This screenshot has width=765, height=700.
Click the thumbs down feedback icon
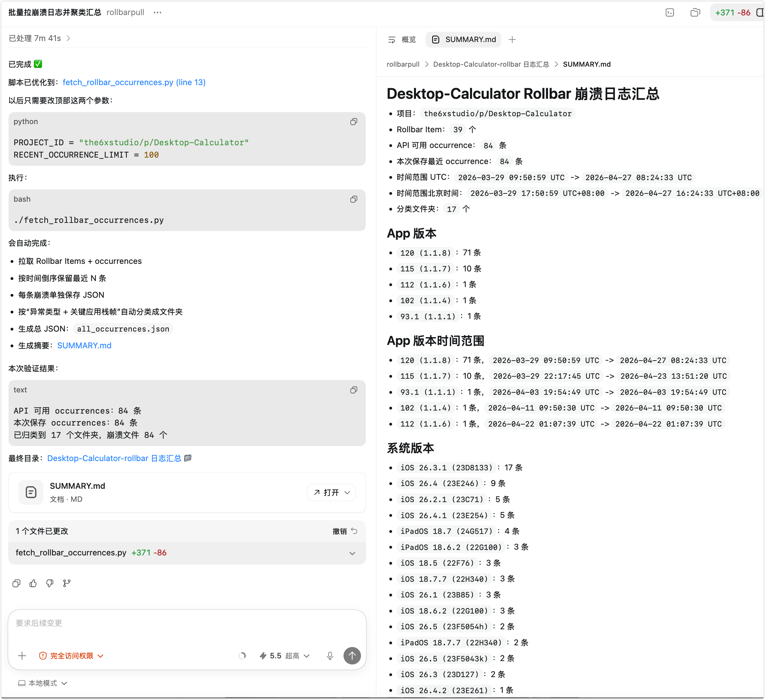50,583
